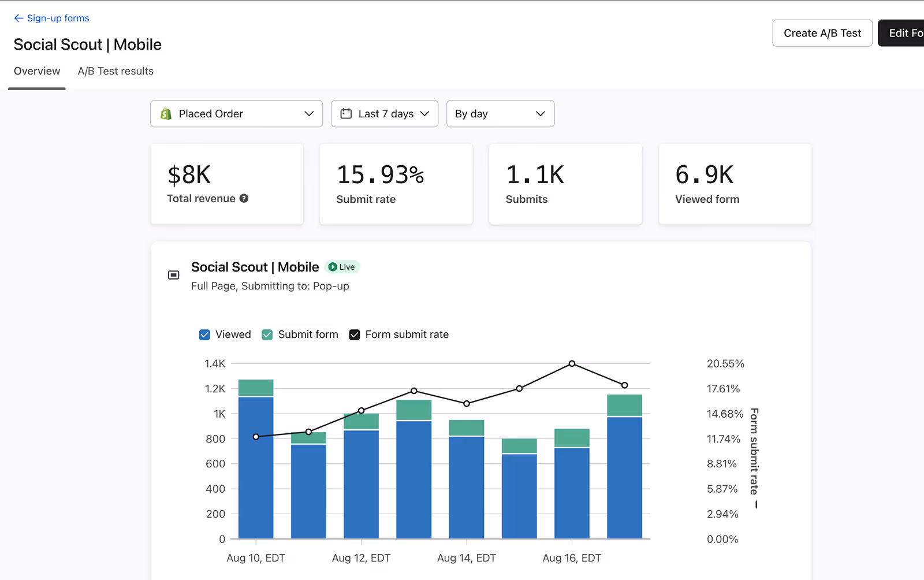924x580 pixels.
Task: Click the Submit form green checkbox icon
Action: [267, 334]
